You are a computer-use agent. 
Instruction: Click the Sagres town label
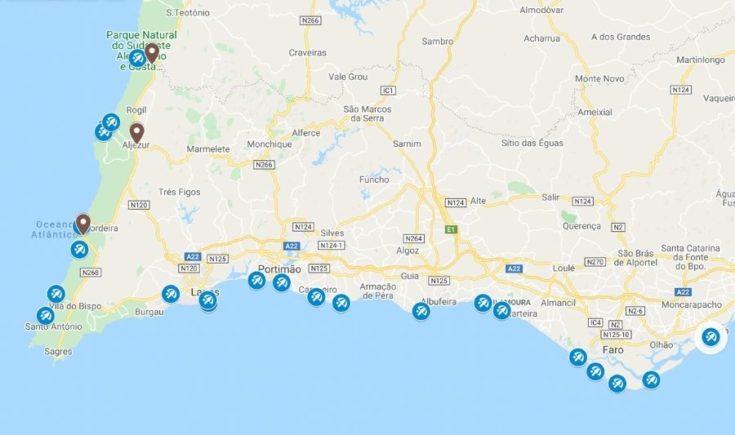click(59, 351)
